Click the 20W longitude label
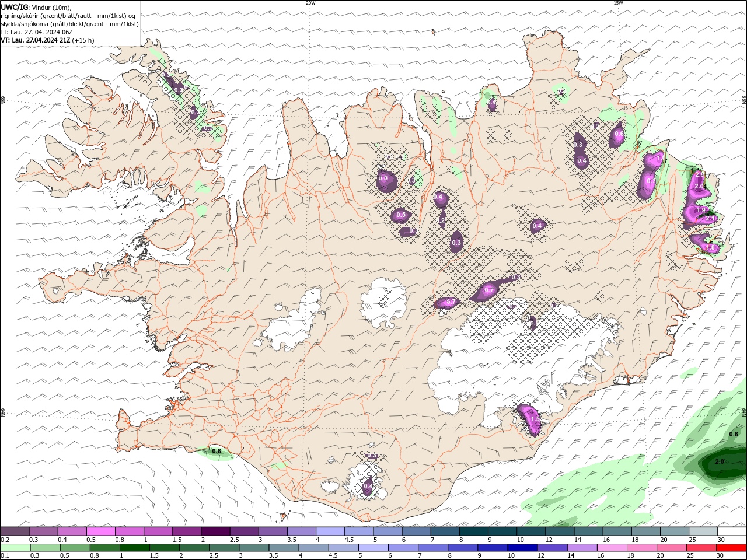The width and height of the screenshot is (747, 560). 310,3
